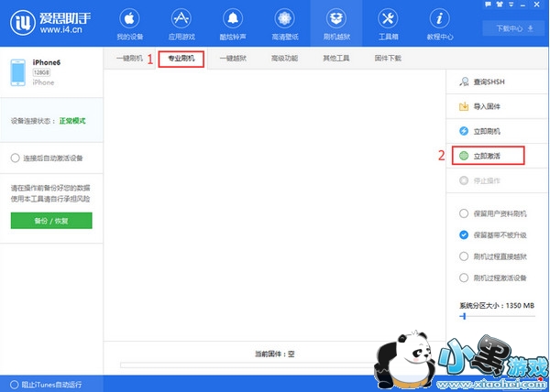Click the 系统分区大小 slider handle

click(464, 316)
